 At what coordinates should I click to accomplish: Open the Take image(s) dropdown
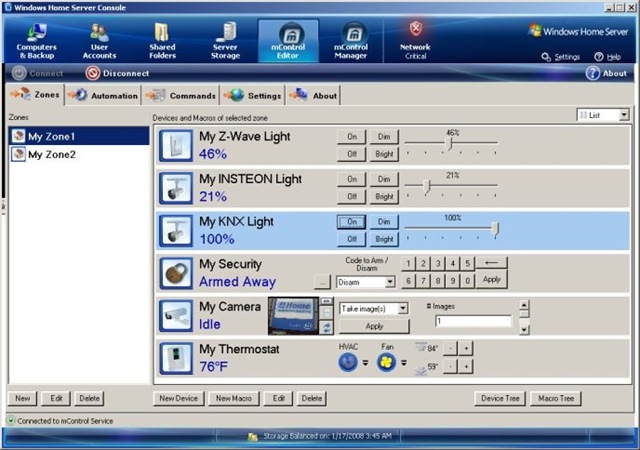(402, 308)
